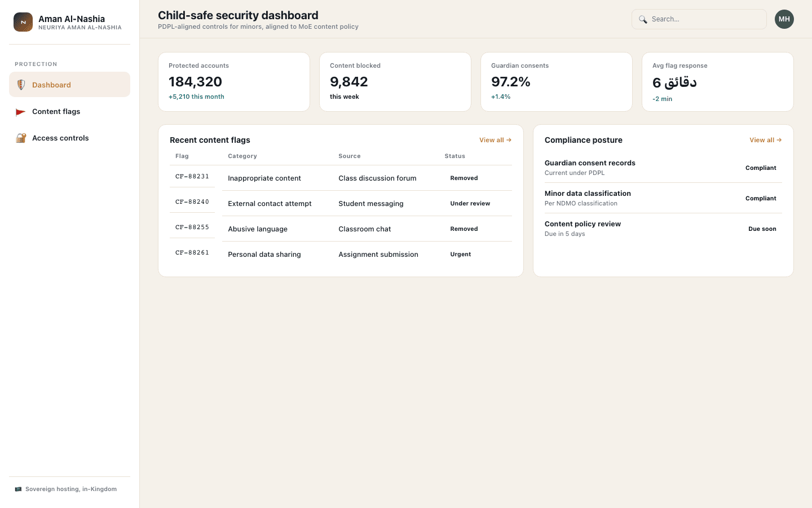The width and height of the screenshot is (812, 508).
Task: Open the Guardian consent records item
Action: (663, 168)
